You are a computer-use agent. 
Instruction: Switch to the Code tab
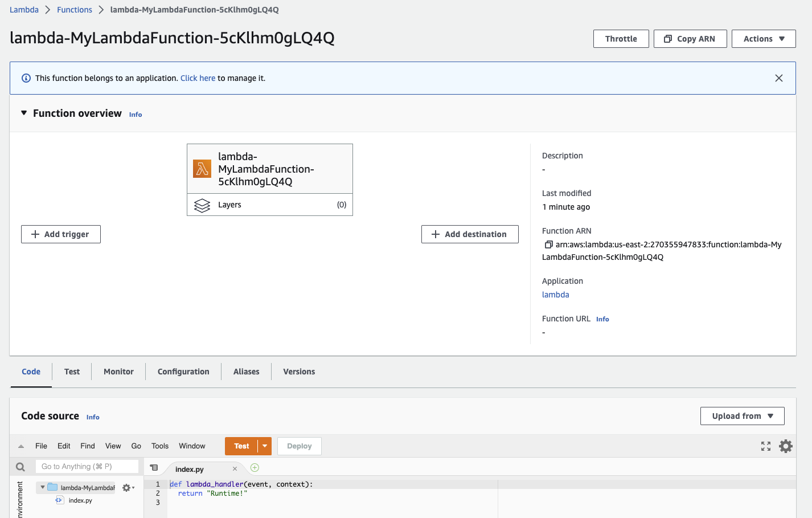coord(31,372)
